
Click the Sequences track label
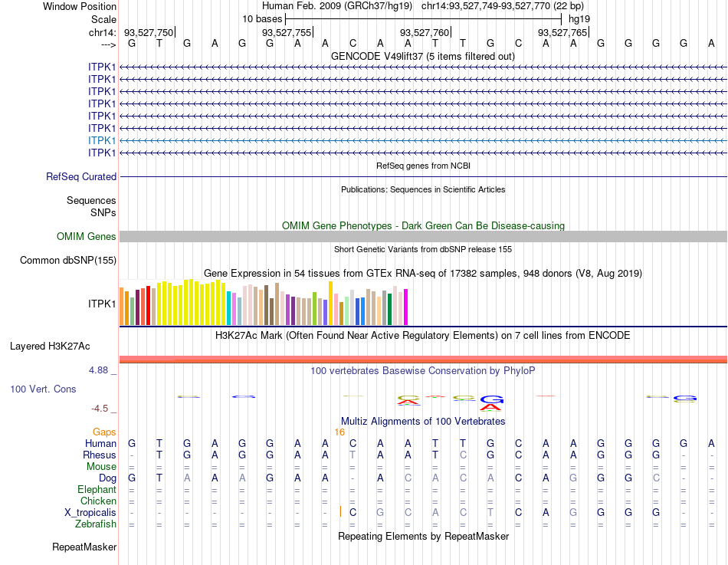pos(91,200)
